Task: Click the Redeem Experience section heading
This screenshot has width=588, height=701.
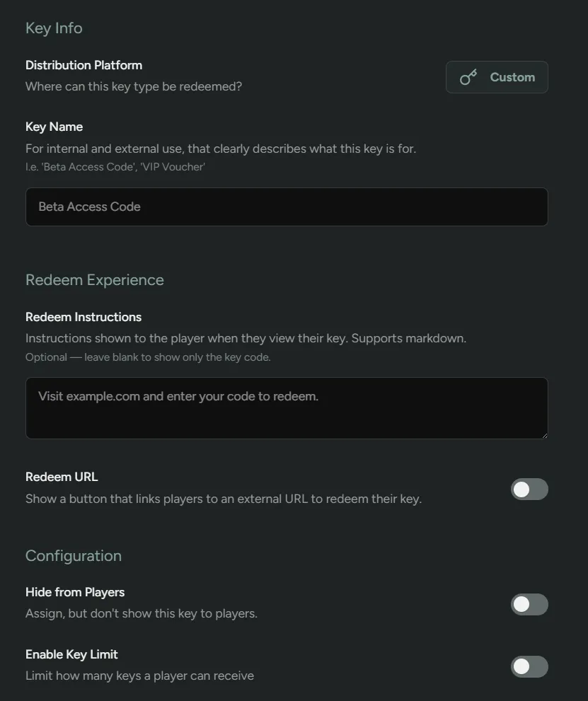Action: click(95, 280)
